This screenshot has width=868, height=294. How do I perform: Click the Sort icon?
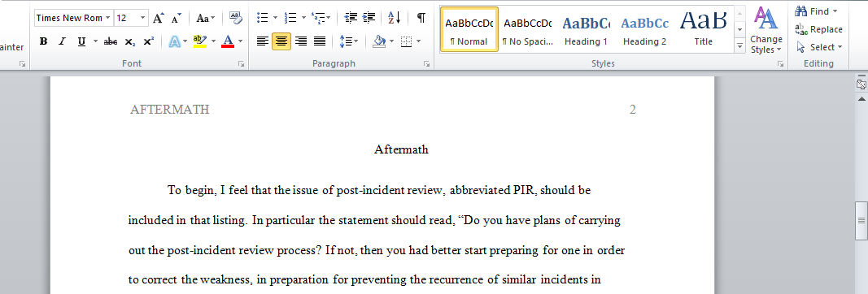(x=395, y=18)
